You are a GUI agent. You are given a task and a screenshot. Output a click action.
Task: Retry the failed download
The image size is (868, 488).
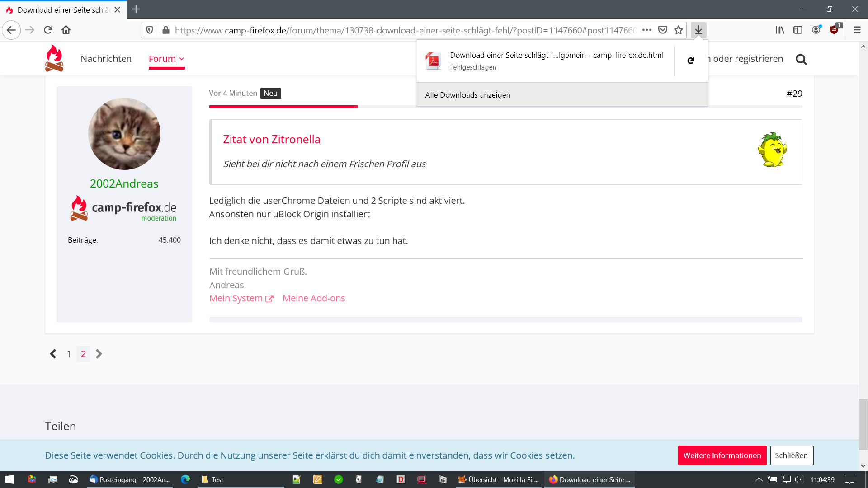[690, 61]
